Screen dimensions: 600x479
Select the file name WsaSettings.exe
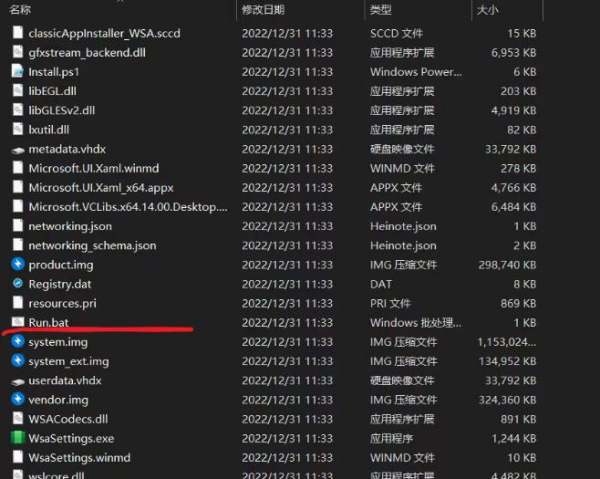point(71,438)
